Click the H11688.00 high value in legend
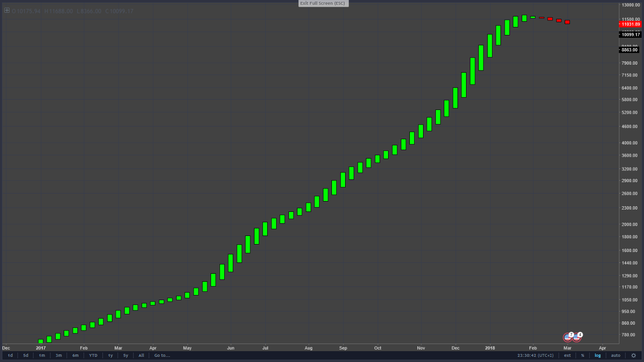Image resolution: width=644 pixels, height=362 pixels. (59, 11)
